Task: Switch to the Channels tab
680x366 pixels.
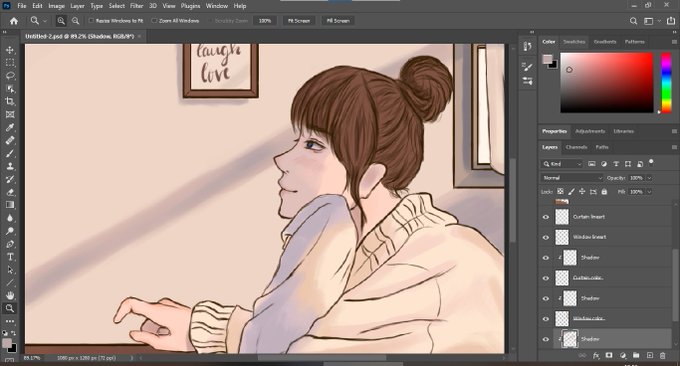Action: [x=576, y=147]
